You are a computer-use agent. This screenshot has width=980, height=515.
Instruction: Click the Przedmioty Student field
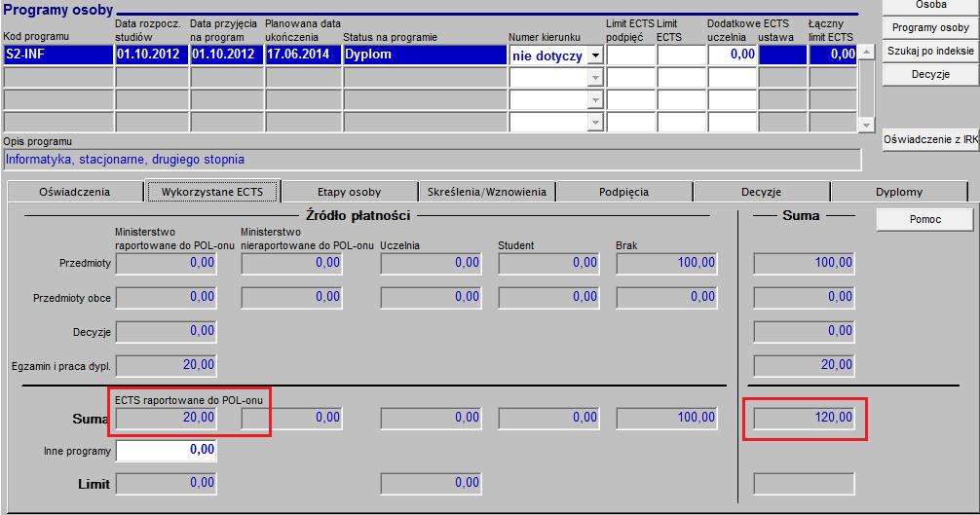pyautogui.click(x=548, y=264)
